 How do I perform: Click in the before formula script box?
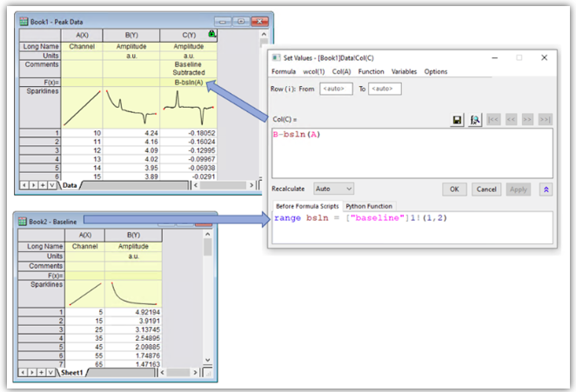[412, 228]
